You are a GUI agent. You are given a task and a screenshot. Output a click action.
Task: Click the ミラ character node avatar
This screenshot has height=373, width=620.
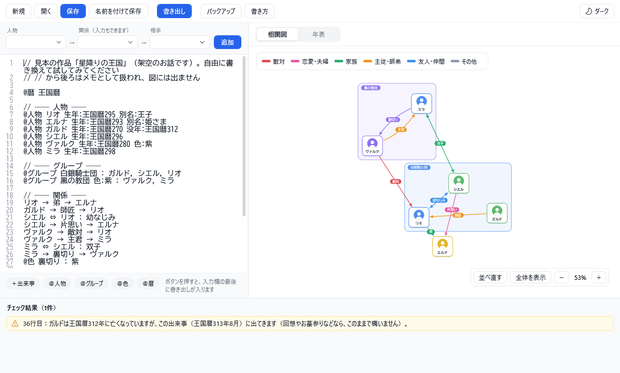point(422,101)
